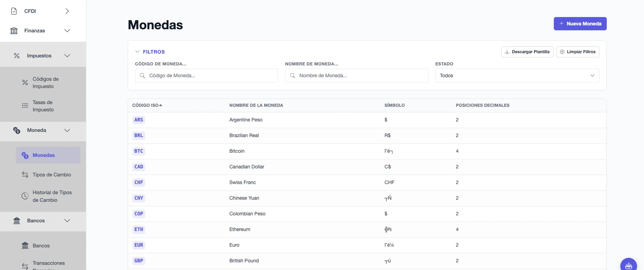Click the Nueva Moneda button
644x270 pixels.
(580, 24)
